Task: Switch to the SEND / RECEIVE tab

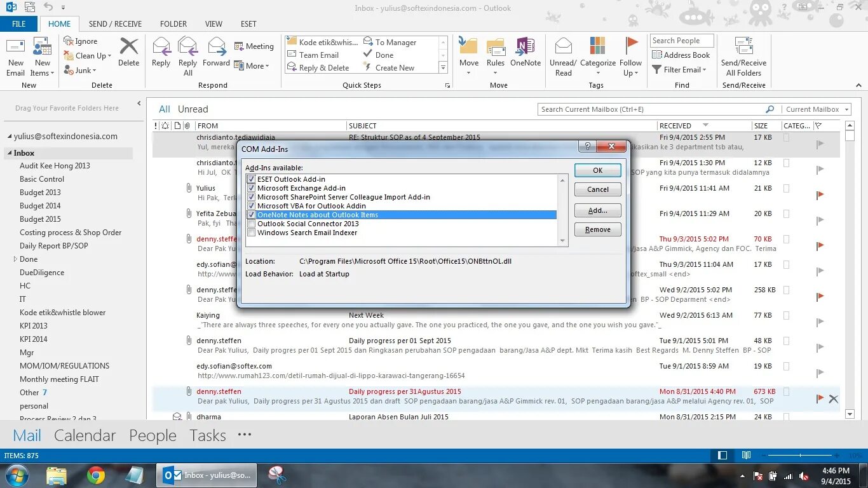Action: coord(115,24)
